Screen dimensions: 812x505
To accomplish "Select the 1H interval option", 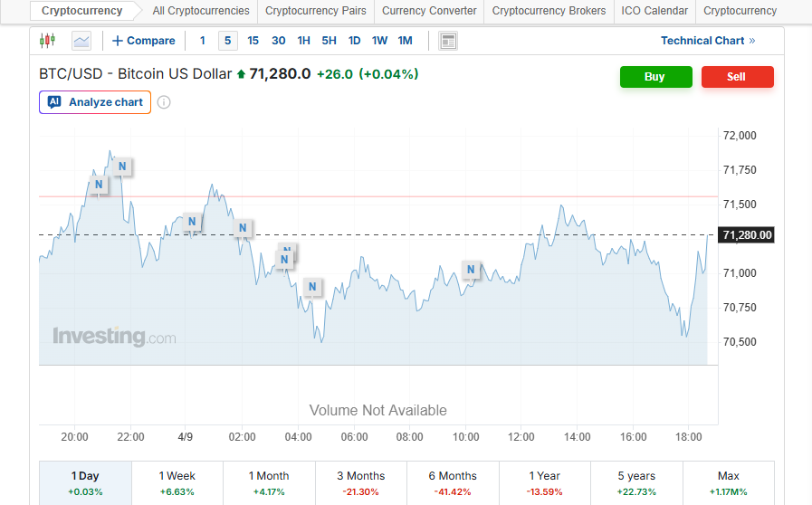I will tap(303, 41).
